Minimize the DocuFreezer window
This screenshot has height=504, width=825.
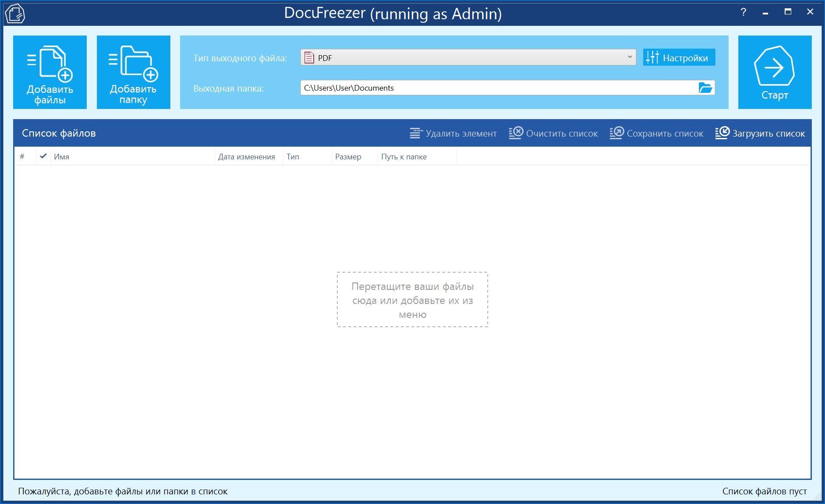765,13
